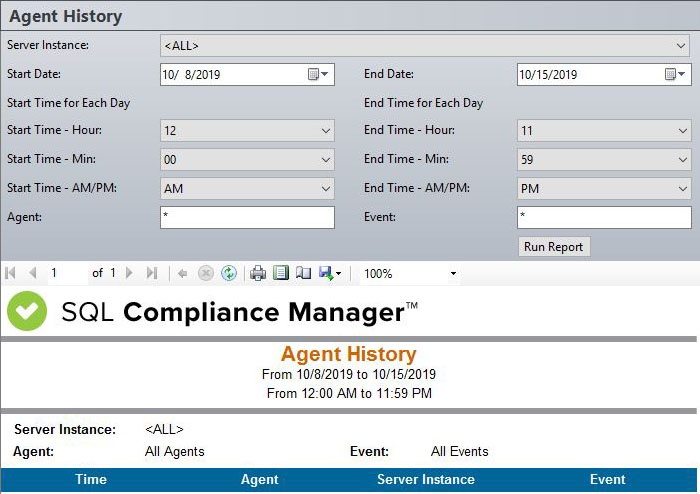Toggle print layout view
This screenshot has width=700, height=494.
[x=281, y=273]
